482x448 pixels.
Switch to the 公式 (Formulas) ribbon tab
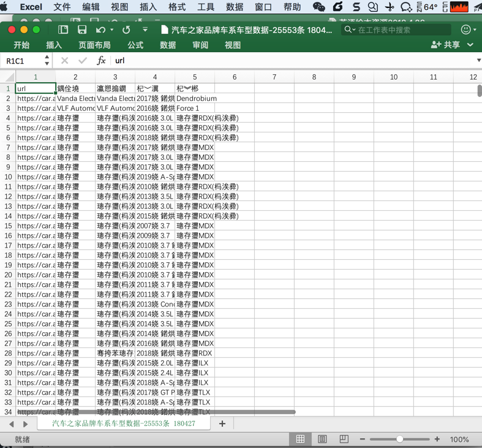(135, 45)
